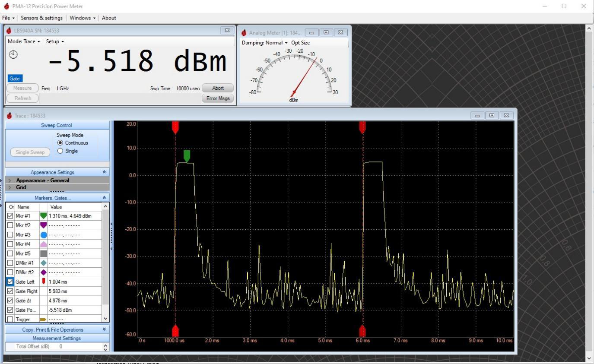The height and width of the screenshot is (364, 594).
Task: Select the purple diamond DMkr #2 icon
Action: point(43,272)
